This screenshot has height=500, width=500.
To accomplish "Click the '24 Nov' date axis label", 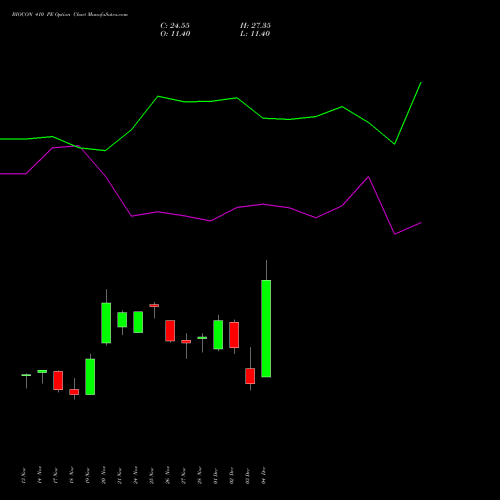I will pos(136,475).
